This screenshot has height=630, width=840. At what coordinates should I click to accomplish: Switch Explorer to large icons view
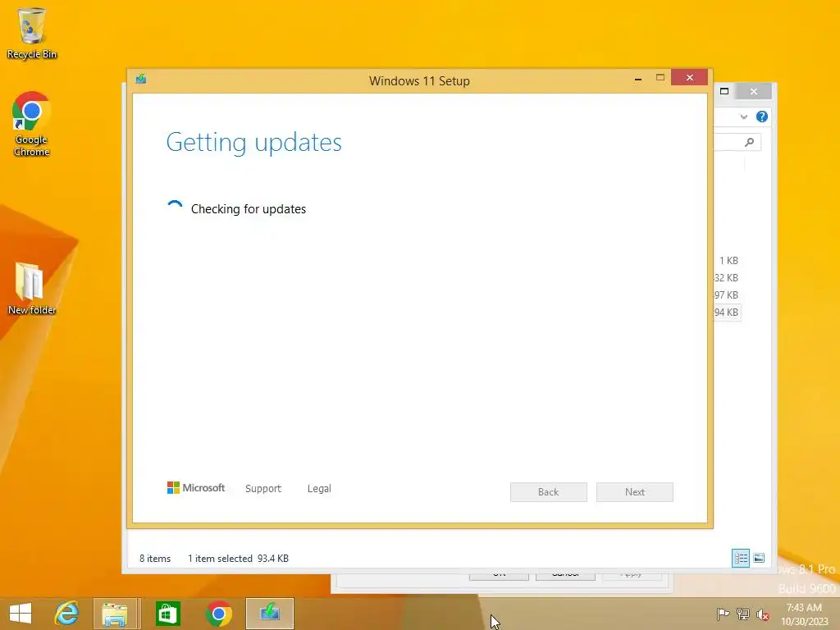(x=759, y=558)
